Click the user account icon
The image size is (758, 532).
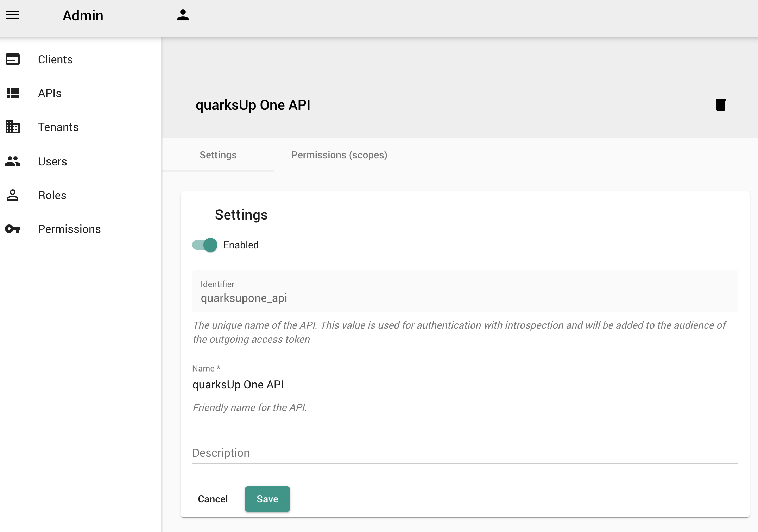183,15
